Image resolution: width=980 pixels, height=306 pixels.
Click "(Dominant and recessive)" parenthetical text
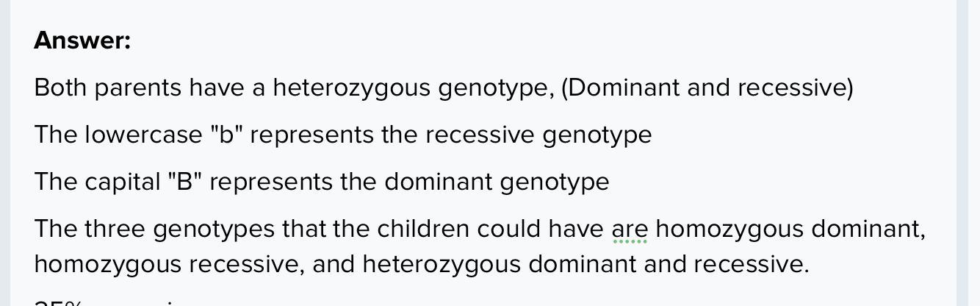(x=707, y=88)
